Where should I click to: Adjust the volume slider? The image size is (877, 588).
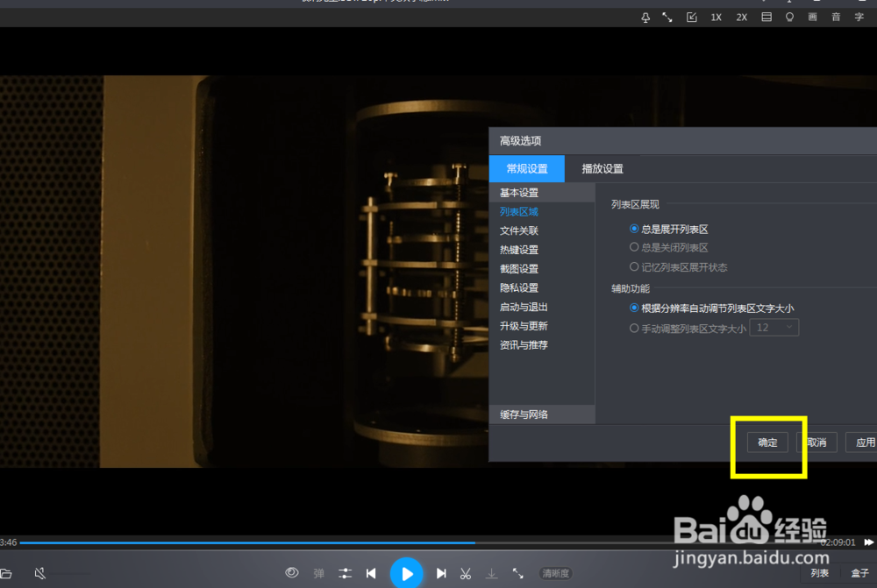[x=71, y=573]
